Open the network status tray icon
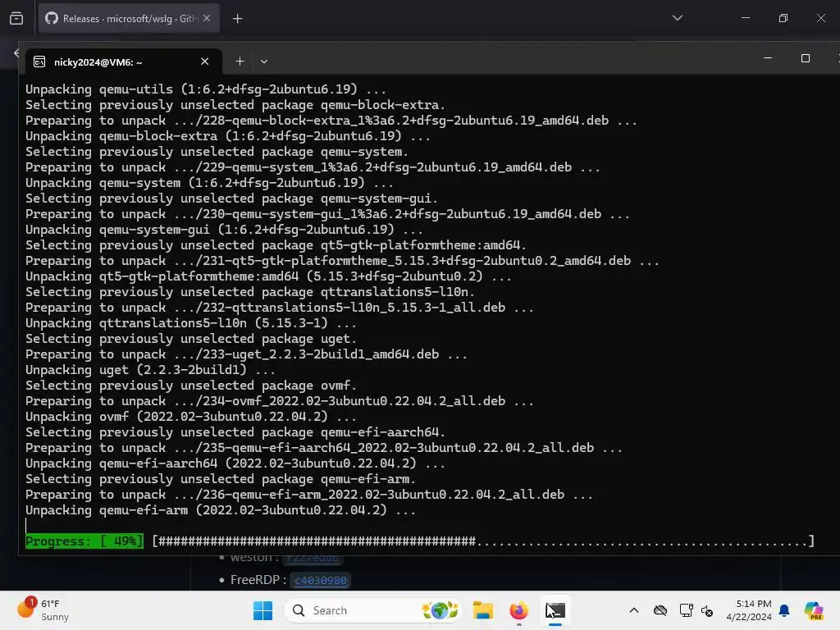Viewport: 840px width, 630px height. point(686,610)
